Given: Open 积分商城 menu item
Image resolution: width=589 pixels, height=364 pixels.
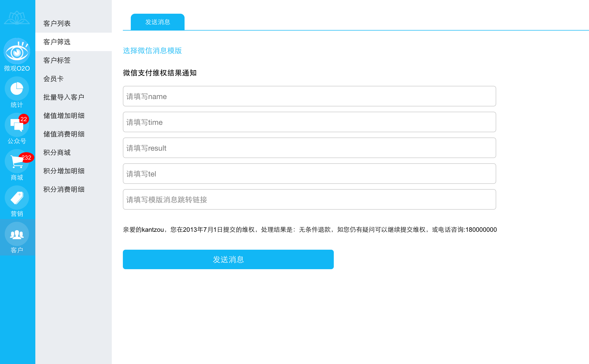Looking at the screenshot, I should 74,153.
